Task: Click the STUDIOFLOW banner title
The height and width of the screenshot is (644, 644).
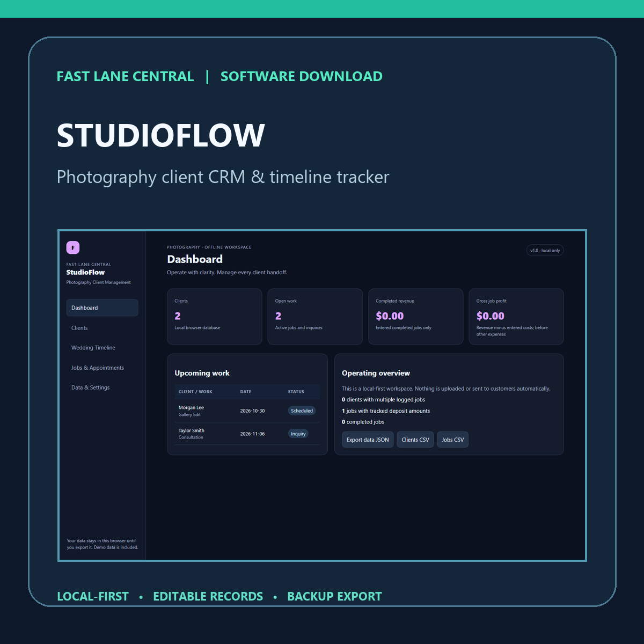Action: coord(161,135)
